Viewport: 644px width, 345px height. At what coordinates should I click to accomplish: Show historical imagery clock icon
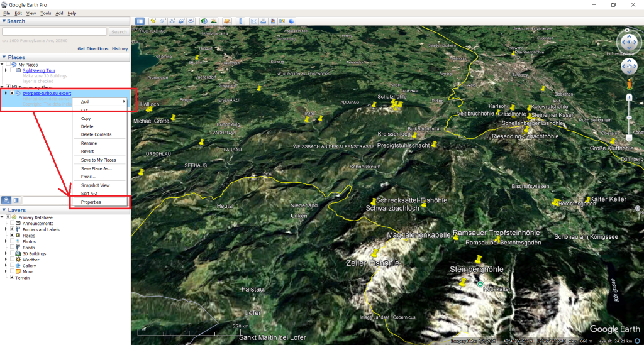tap(204, 21)
